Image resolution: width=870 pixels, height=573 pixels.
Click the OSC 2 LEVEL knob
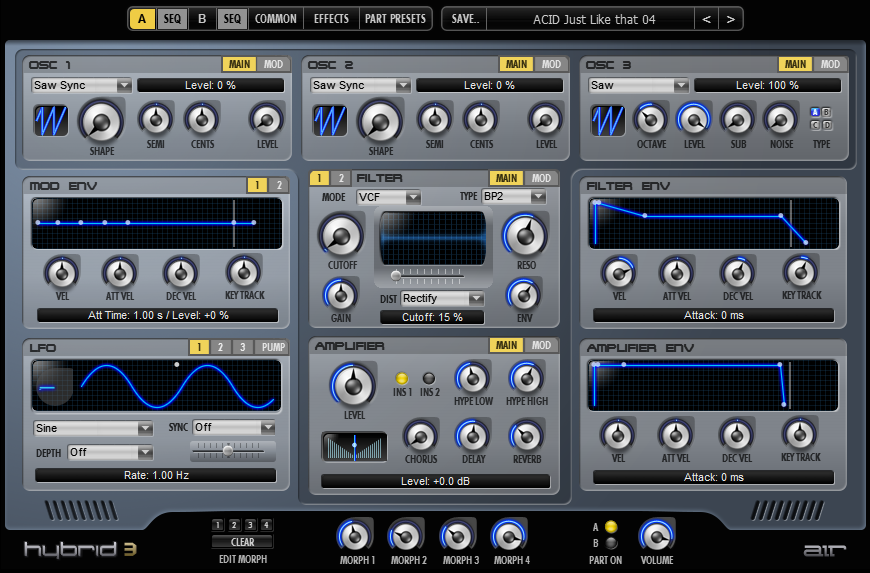coord(546,119)
